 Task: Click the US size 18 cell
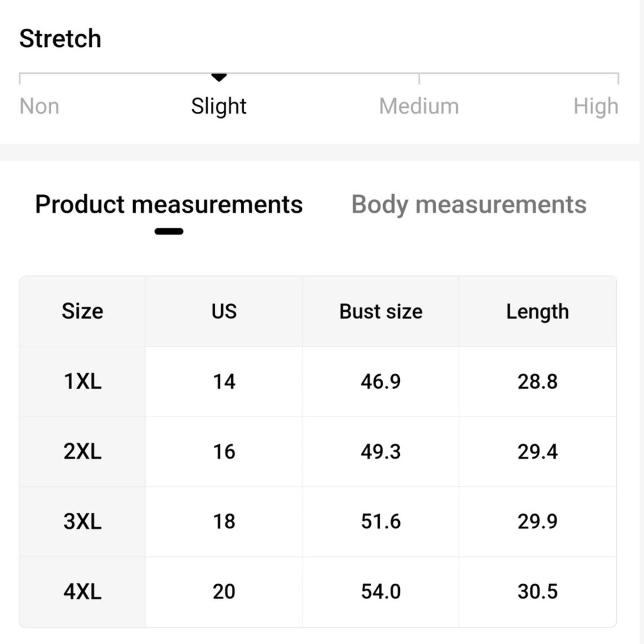pyautogui.click(x=224, y=521)
